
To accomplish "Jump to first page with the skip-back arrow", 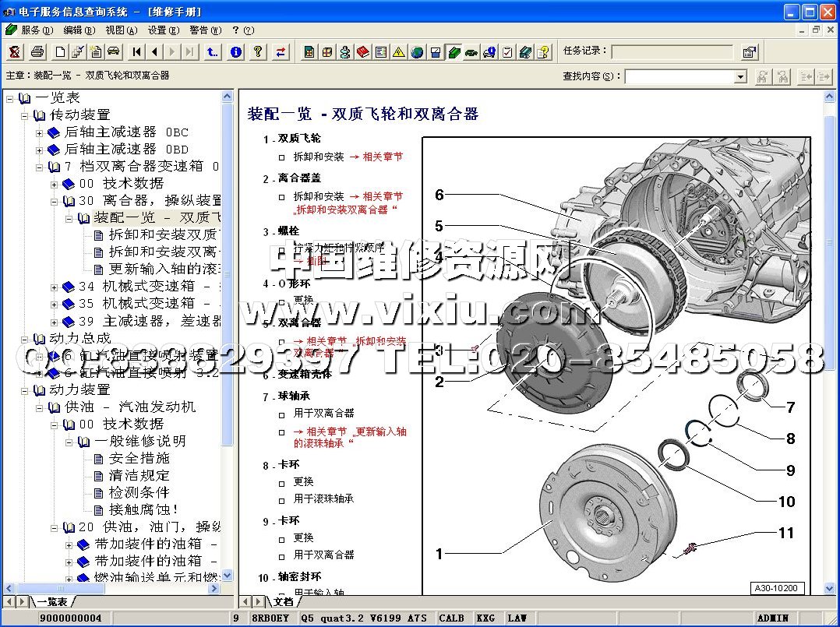I will 137,52.
